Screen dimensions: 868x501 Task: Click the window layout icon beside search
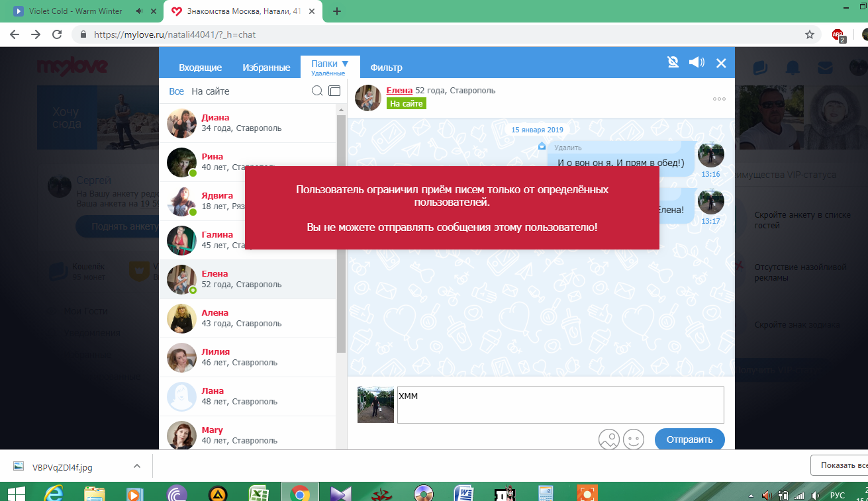(x=334, y=91)
